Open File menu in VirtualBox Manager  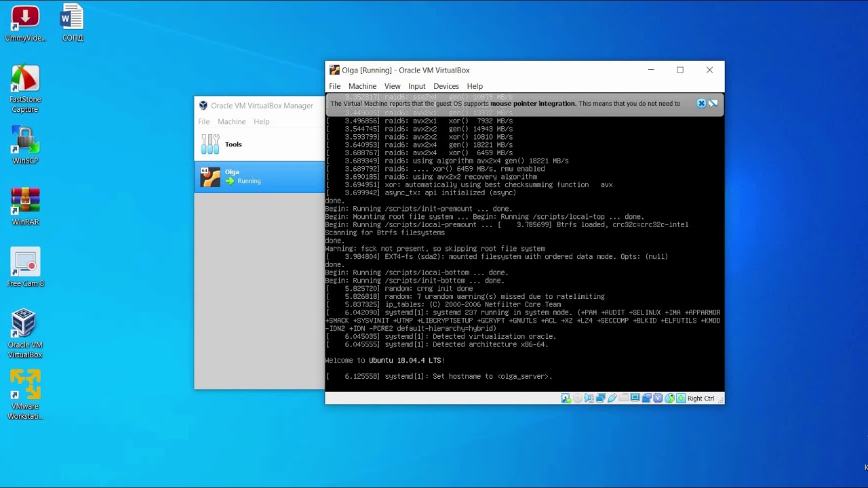tap(204, 121)
